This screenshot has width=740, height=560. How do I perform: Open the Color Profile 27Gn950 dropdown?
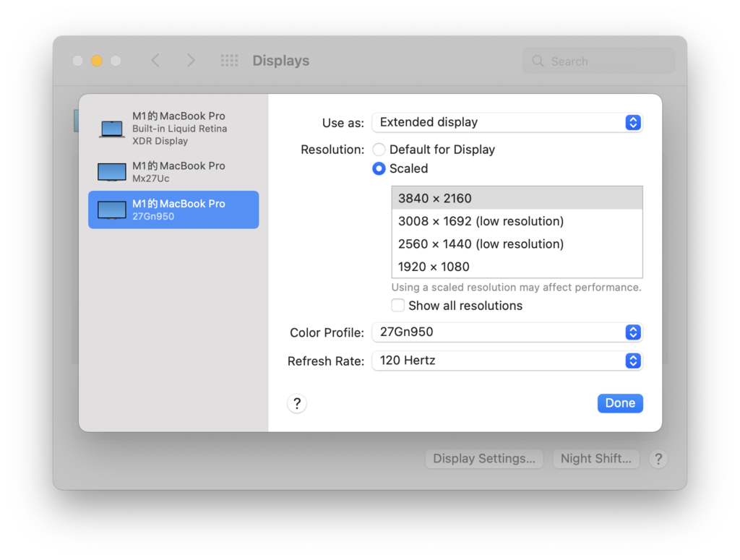tap(507, 332)
